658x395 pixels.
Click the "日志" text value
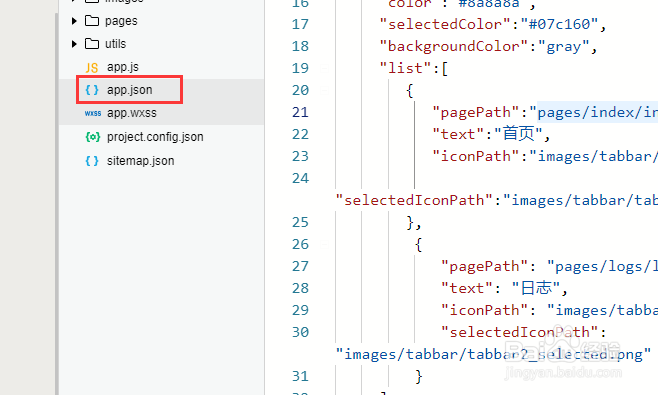click(x=536, y=288)
